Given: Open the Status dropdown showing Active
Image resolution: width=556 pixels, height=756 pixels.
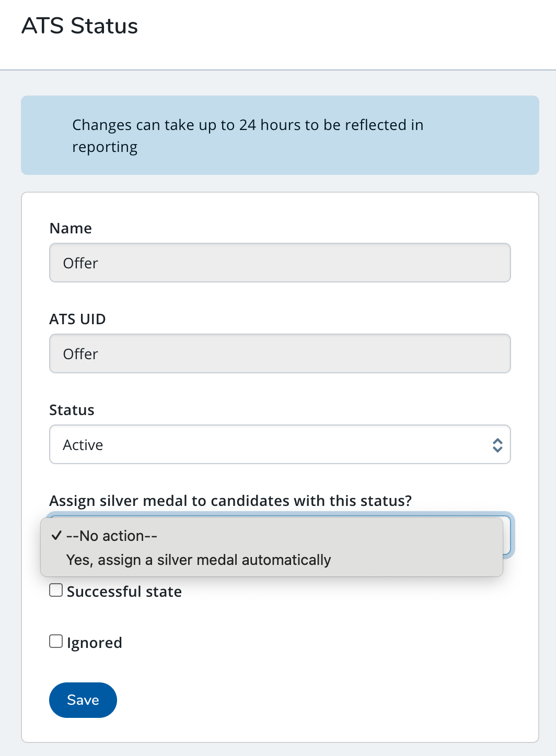Looking at the screenshot, I should point(280,445).
